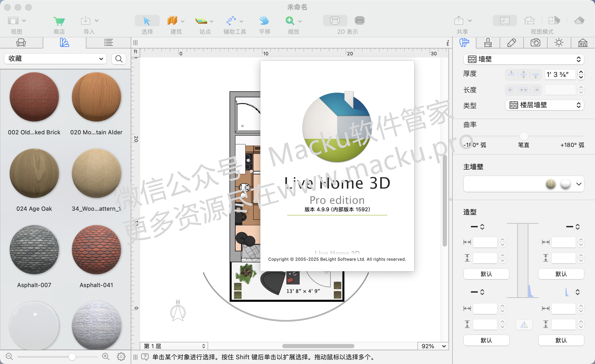This screenshot has width=595, height=364.
Task: Click the library zoom-out magnifier icon
Action: coord(9,357)
